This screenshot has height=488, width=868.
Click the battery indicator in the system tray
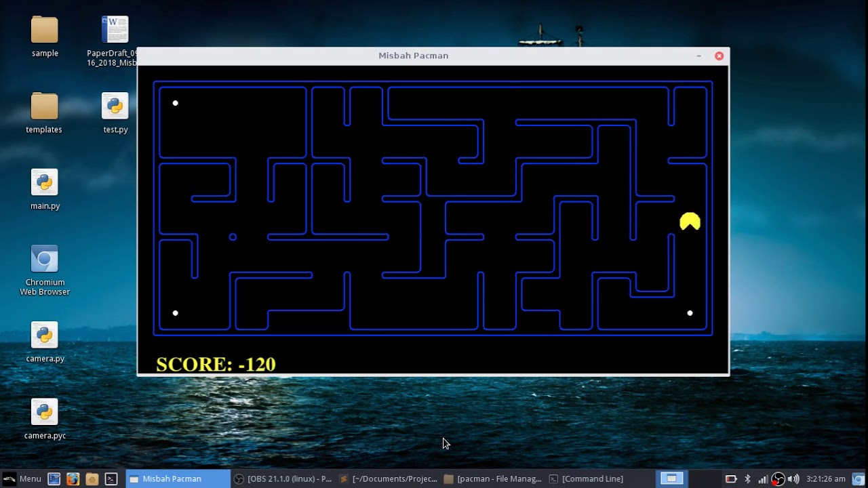tap(731, 479)
